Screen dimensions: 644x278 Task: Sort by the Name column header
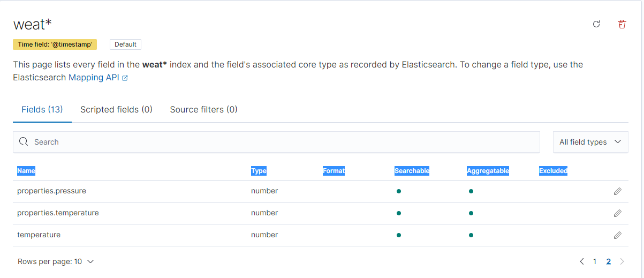[26, 171]
